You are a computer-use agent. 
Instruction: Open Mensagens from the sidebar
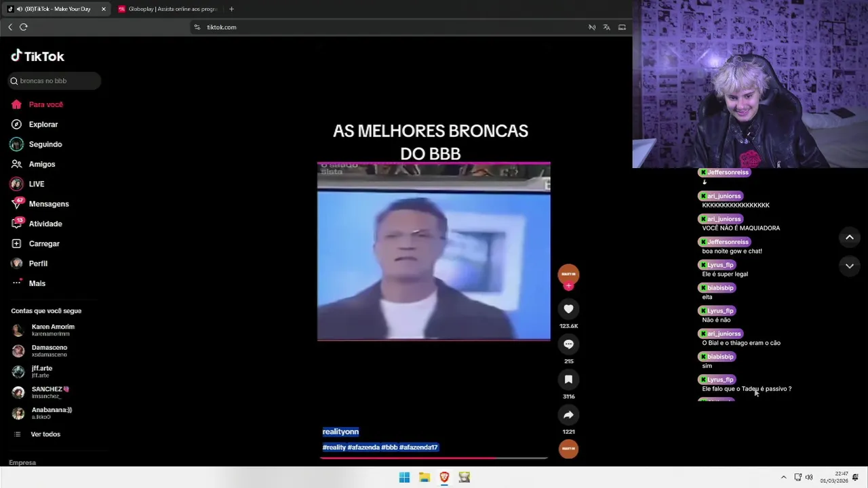coord(40,204)
